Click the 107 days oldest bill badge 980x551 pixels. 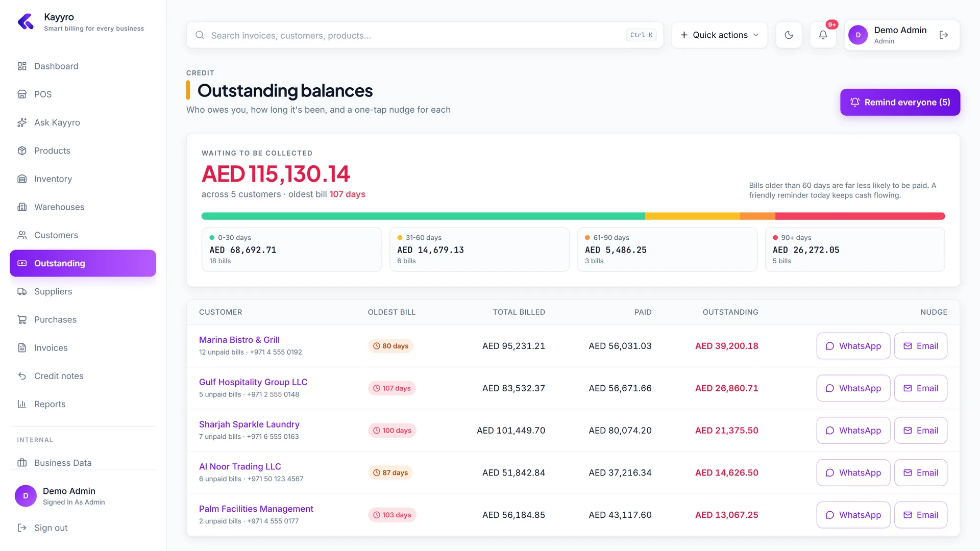click(392, 388)
